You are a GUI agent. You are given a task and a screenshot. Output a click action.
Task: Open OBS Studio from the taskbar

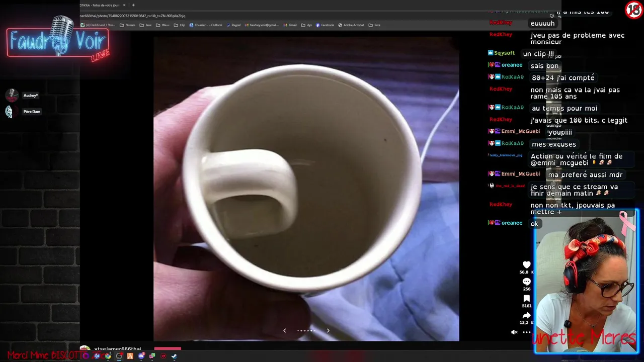(119, 356)
